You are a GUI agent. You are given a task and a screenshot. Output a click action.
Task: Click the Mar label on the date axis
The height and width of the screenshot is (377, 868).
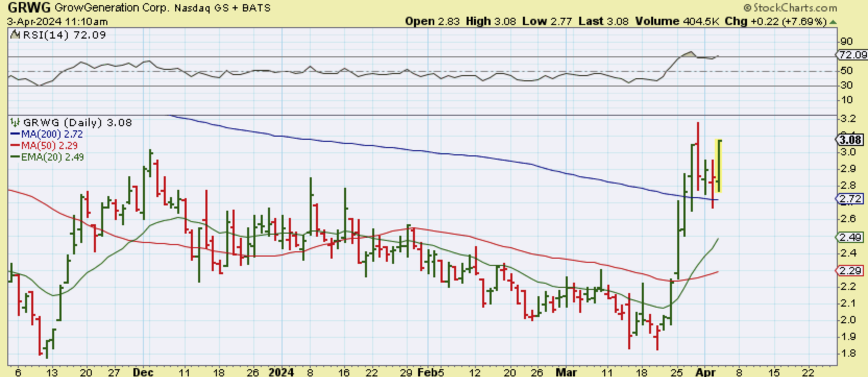(x=566, y=372)
